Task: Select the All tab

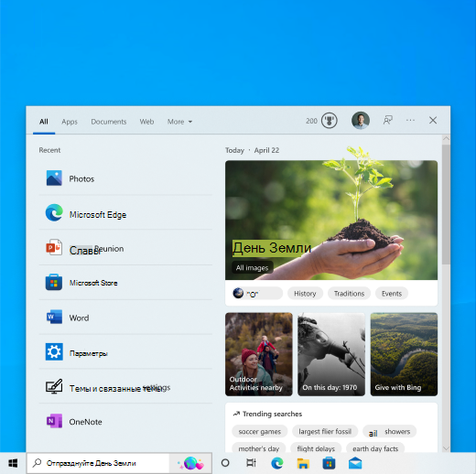Action: point(44,122)
